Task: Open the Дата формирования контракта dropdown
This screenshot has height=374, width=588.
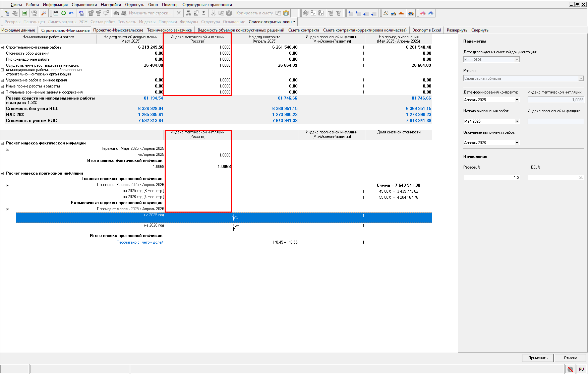Action: (x=517, y=100)
